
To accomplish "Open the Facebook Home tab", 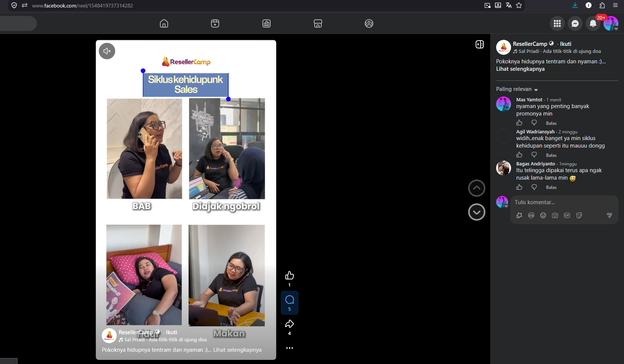I will 164,23.
